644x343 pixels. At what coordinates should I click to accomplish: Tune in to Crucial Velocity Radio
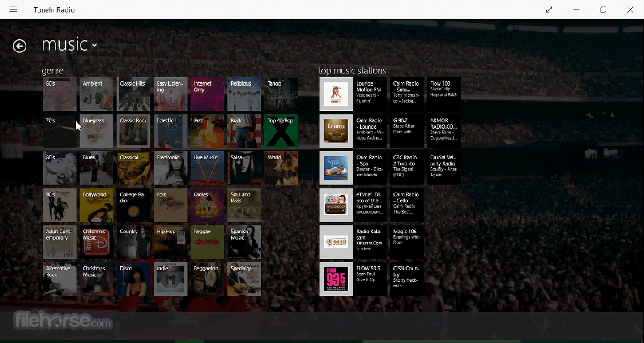444,168
